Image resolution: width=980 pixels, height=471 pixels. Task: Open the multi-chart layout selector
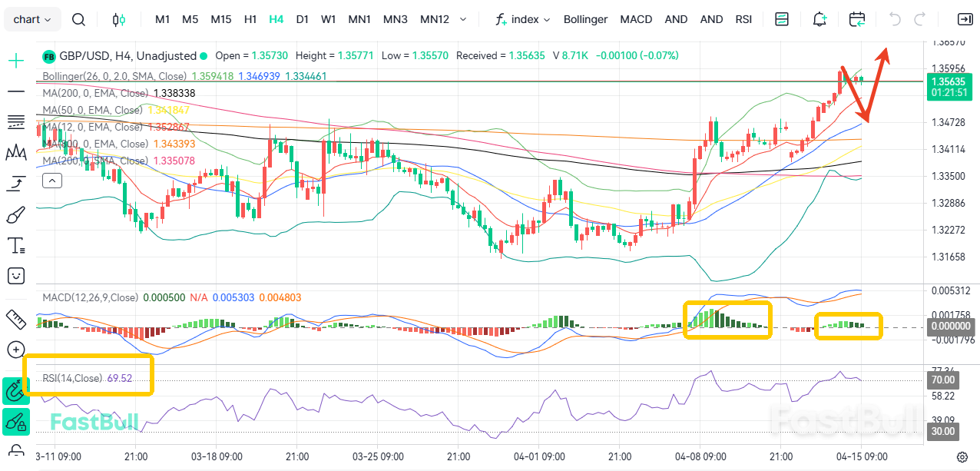click(x=781, y=18)
